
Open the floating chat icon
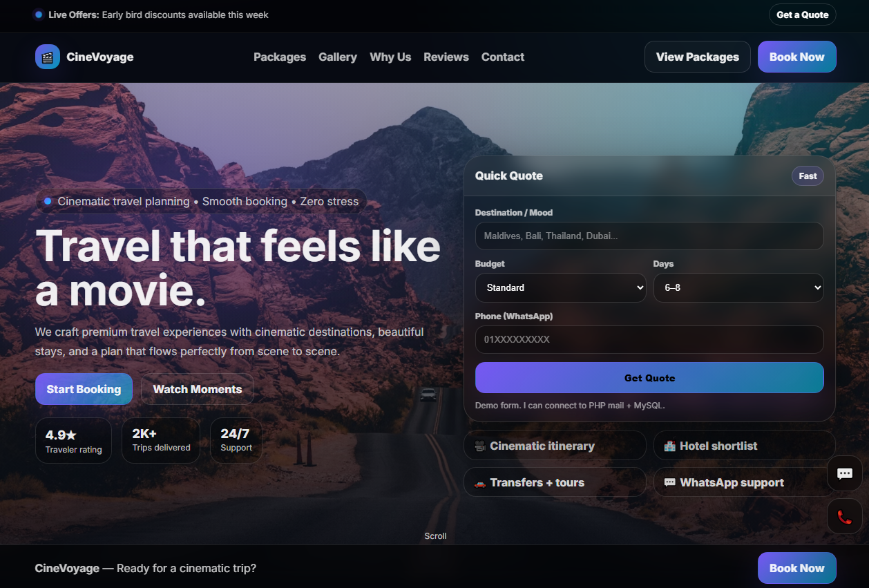tap(844, 473)
